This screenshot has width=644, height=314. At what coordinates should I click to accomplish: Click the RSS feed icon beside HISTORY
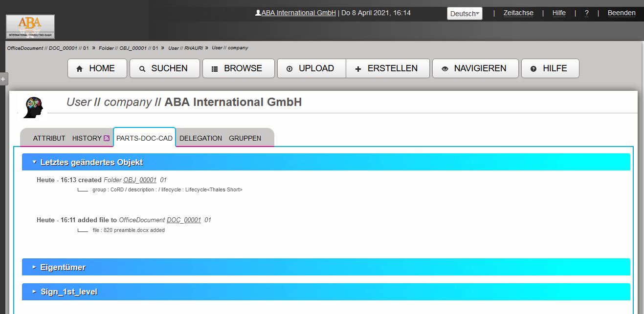pos(107,138)
